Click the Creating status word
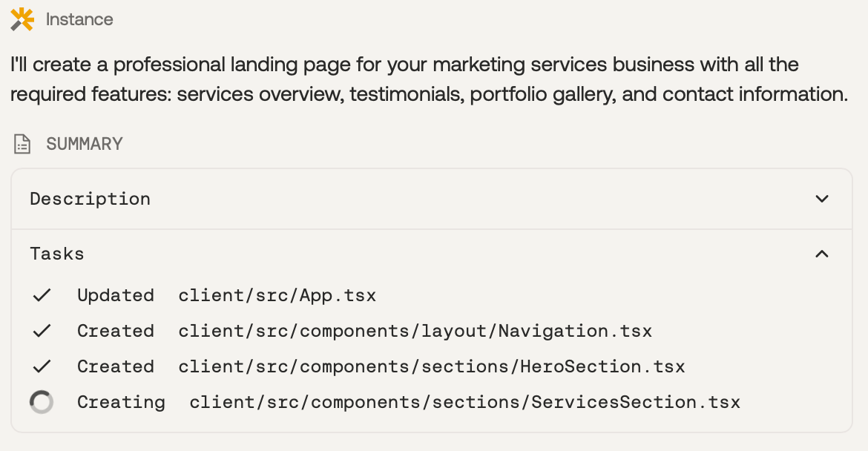This screenshot has height=451, width=868. pyautogui.click(x=121, y=402)
